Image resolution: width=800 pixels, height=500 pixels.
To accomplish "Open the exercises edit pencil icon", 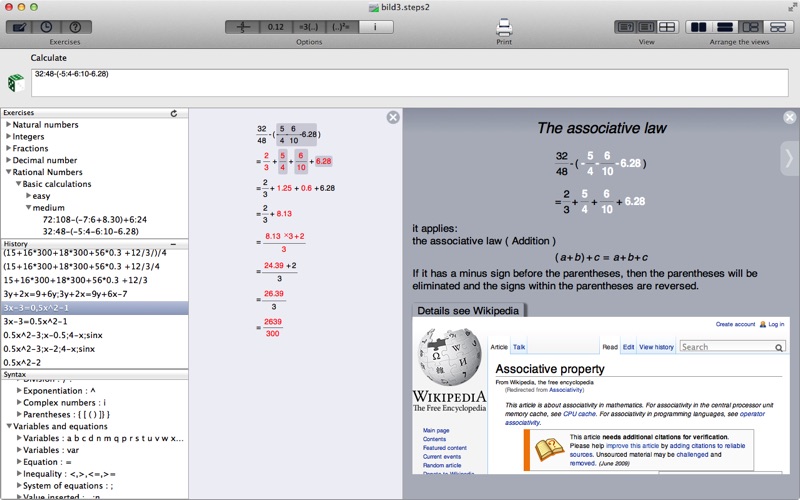I will pyautogui.click(x=19, y=27).
